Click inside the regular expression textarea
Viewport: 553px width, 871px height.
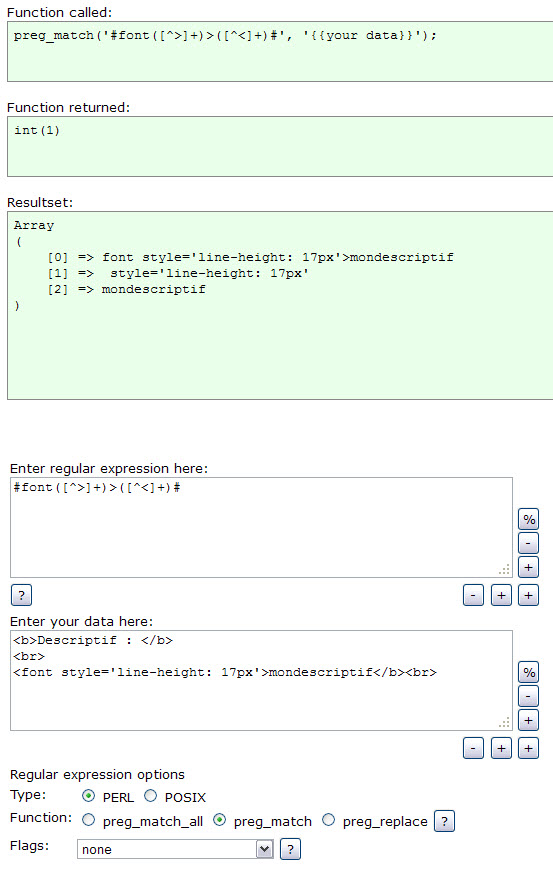pyautogui.click(x=261, y=528)
